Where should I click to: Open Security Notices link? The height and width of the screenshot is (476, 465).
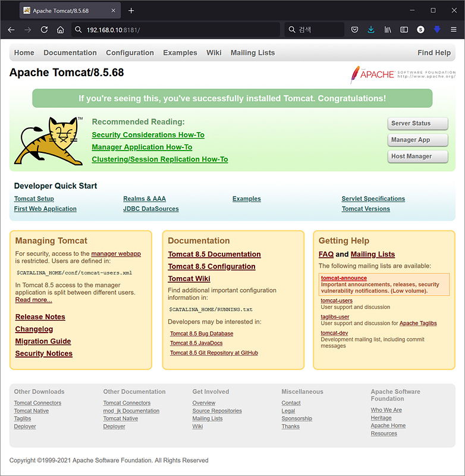[x=44, y=353]
